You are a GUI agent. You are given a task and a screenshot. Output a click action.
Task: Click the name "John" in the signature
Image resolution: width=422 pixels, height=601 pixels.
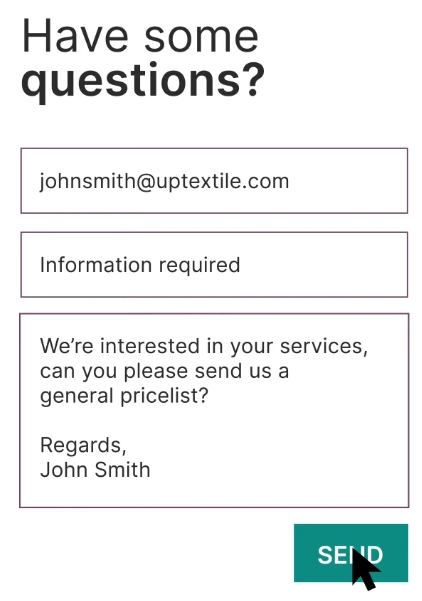click(64, 470)
